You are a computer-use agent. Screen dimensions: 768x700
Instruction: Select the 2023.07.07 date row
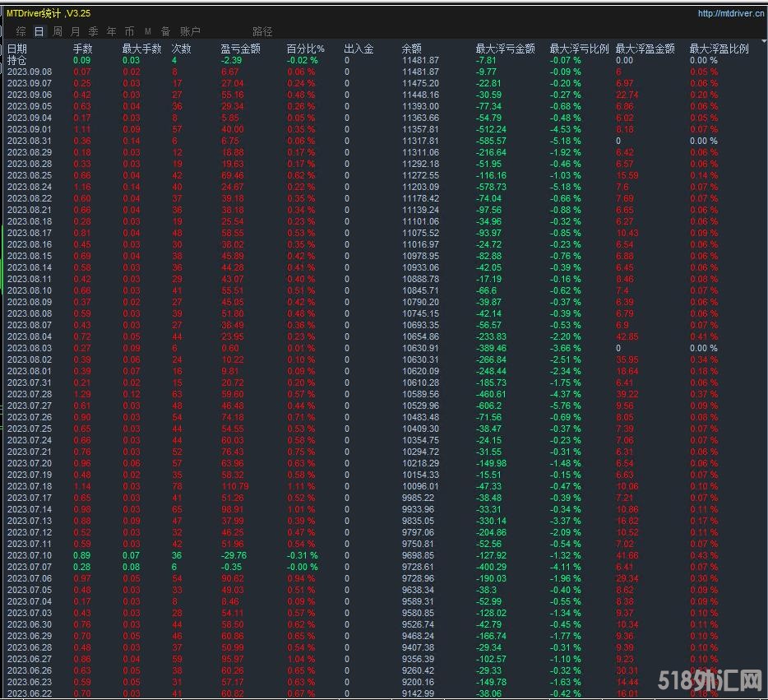30,568
